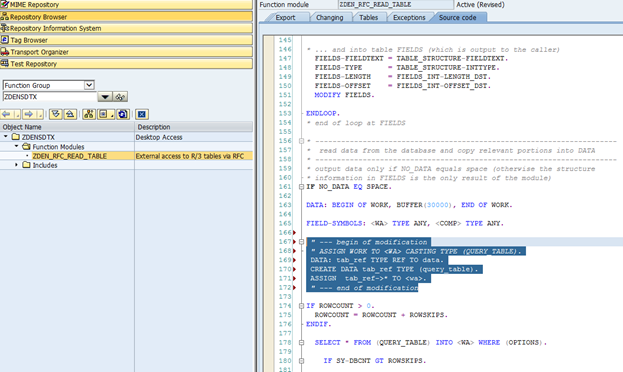Click the 'ENDIF.' statement on line 176
This screenshot has height=372, width=623.
coord(319,324)
